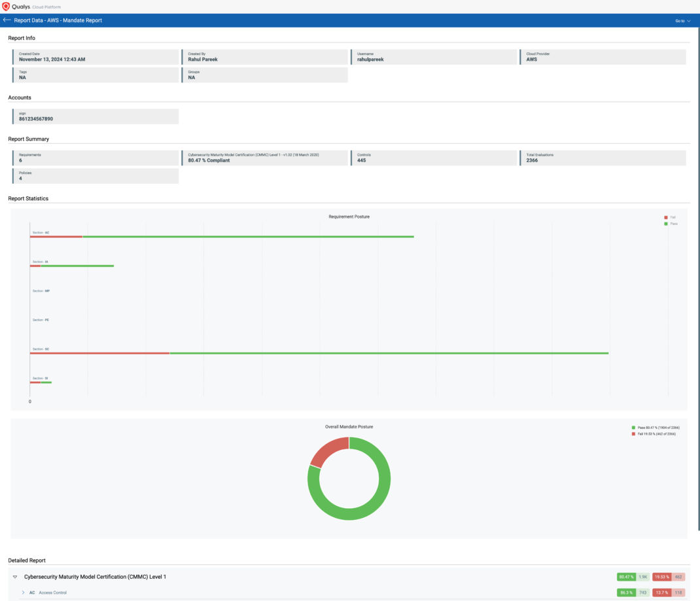The width and height of the screenshot is (700, 601).
Task: Go back using the left arrow icon
Action: point(7,20)
